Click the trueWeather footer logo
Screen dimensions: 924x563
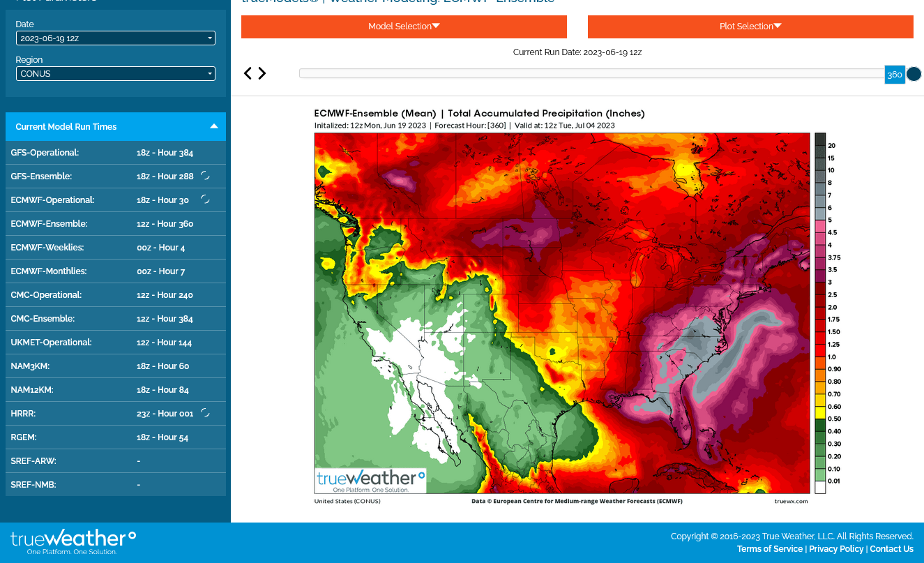click(x=73, y=542)
